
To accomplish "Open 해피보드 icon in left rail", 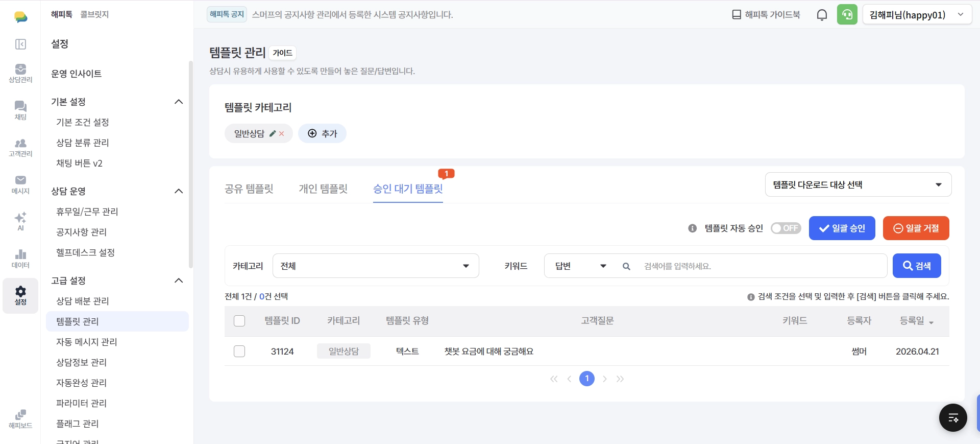I will pyautogui.click(x=20, y=419).
